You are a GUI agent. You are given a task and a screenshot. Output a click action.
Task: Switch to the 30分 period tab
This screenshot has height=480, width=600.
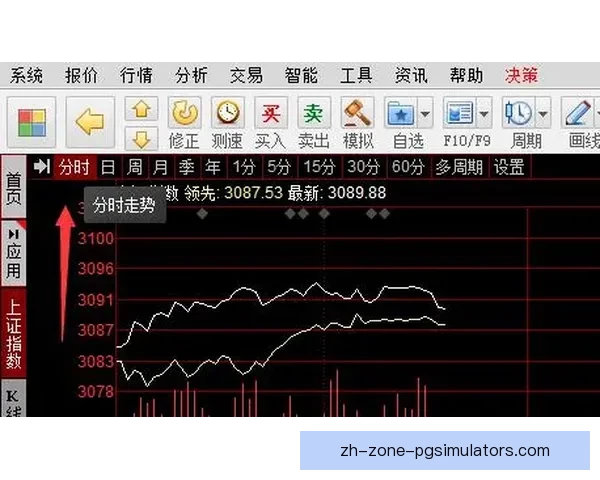(364, 167)
